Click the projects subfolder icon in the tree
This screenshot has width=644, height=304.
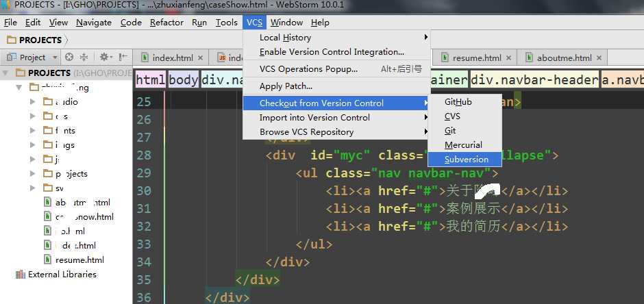pos(48,173)
